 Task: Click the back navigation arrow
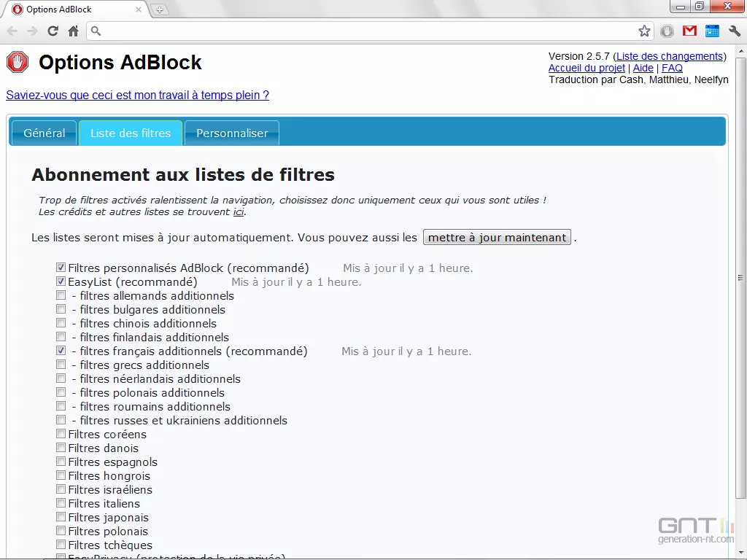12,31
